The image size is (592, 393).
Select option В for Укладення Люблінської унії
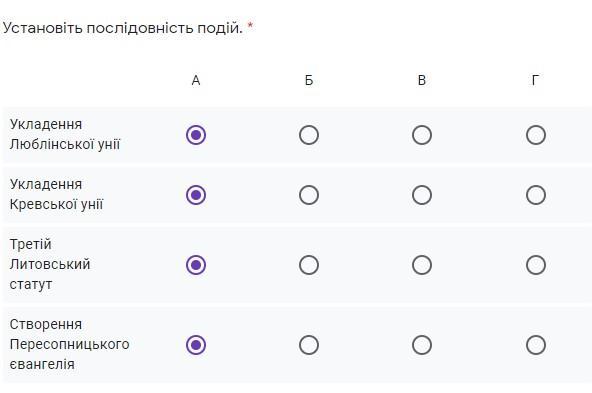point(422,135)
